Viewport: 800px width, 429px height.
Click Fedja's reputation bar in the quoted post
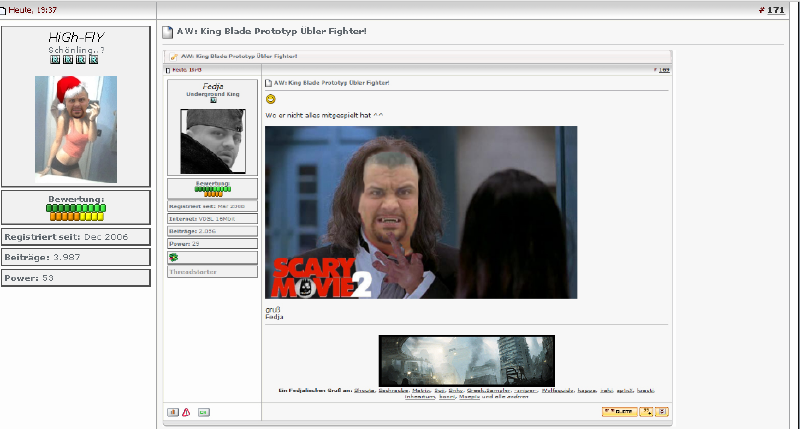coord(213,189)
